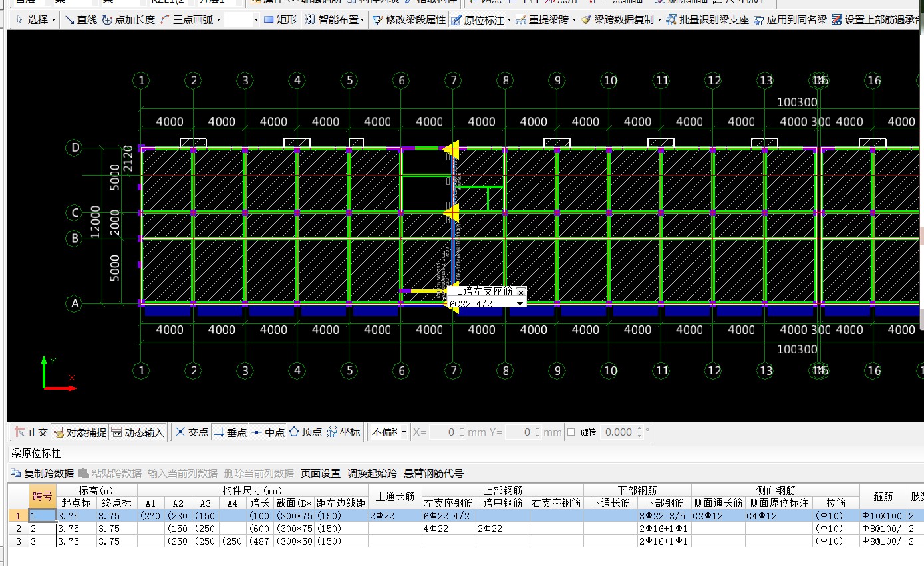Viewport: 924px width, 566px height.
Task: Click the 右支座钢筋 column header
Action: (x=557, y=503)
